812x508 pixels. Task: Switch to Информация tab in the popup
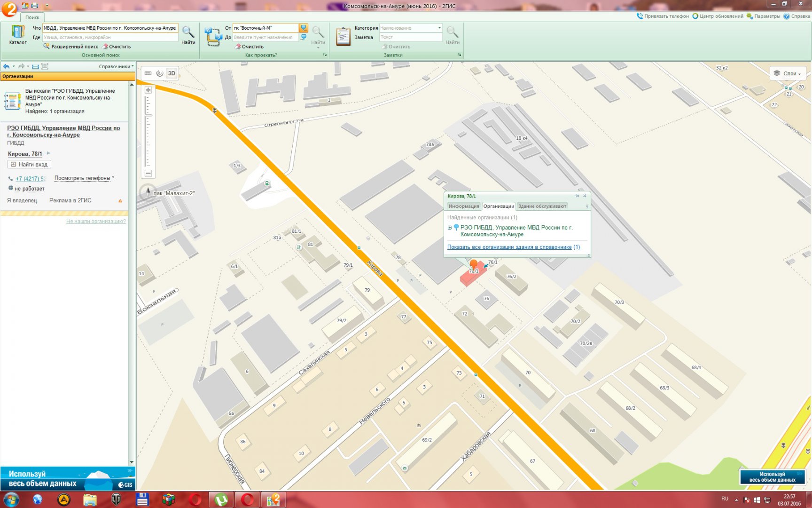point(463,206)
